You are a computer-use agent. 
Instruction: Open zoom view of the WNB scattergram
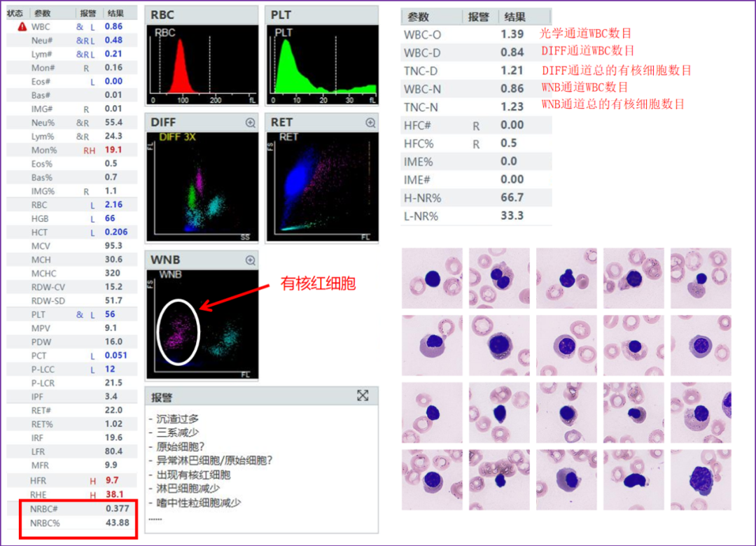pos(250,260)
